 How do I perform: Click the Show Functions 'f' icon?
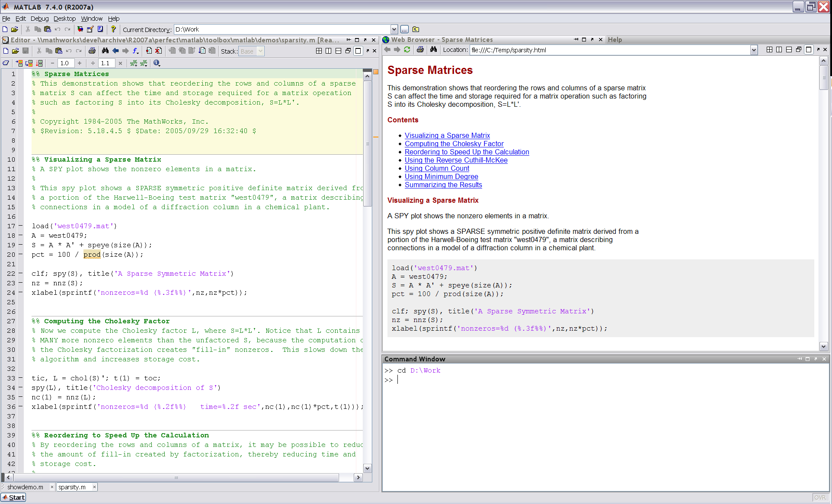[x=135, y=51]
